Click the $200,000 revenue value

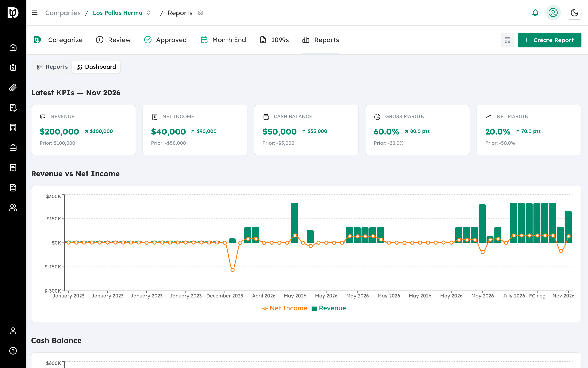(59, 132)
